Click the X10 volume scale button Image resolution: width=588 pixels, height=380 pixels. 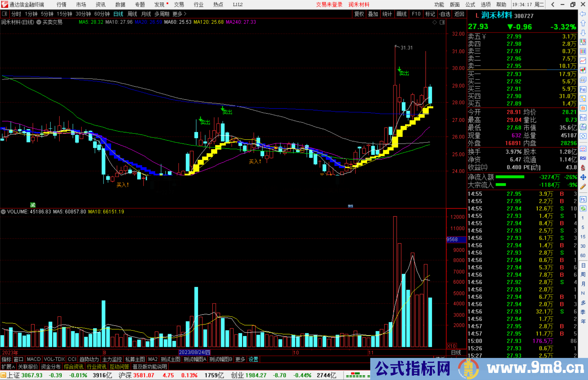point(451,346)
